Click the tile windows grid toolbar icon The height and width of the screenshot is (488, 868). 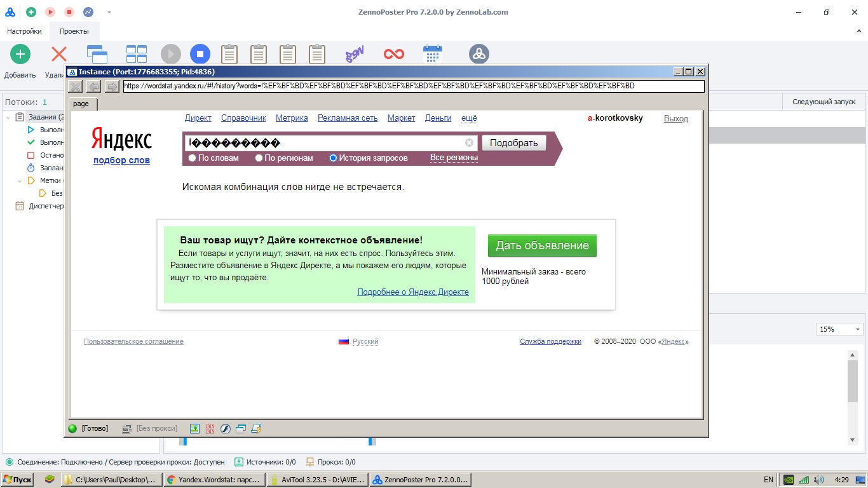[137, 54]
